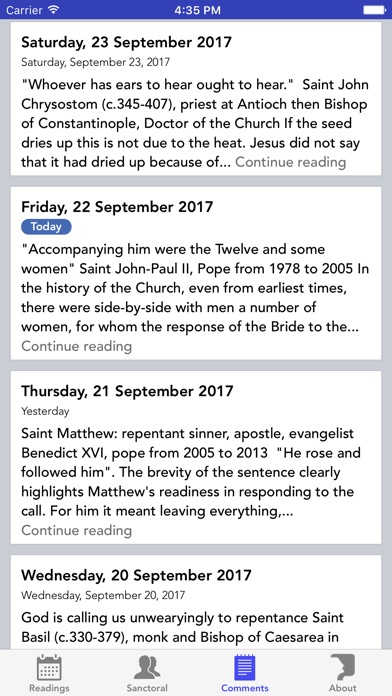Continue reading the Saturday 23 September comment
This screenshot has width=392, height=696.
tap(290, 162)
